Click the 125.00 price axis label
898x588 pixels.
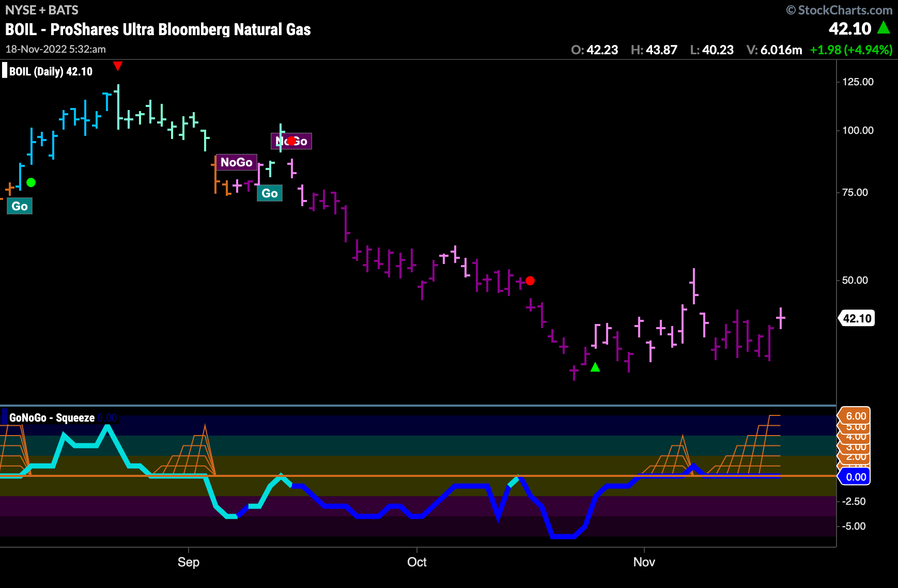click(x=858, y=82)
